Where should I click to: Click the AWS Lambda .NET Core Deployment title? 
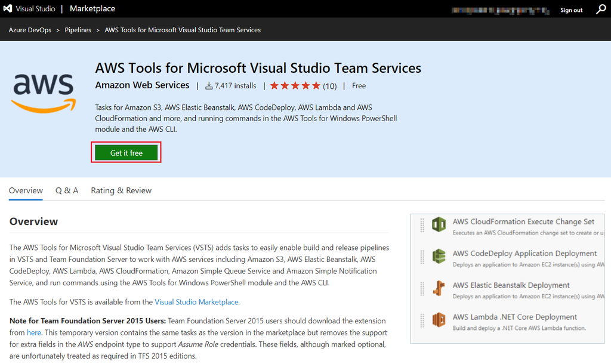515,317
